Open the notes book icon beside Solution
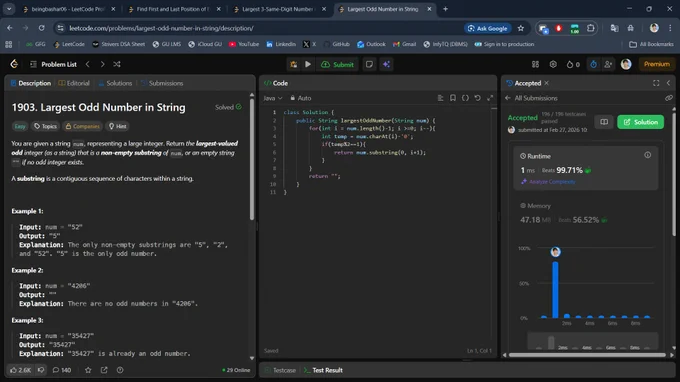This screenshot has width=680, height=382. [x=604, y=122]
